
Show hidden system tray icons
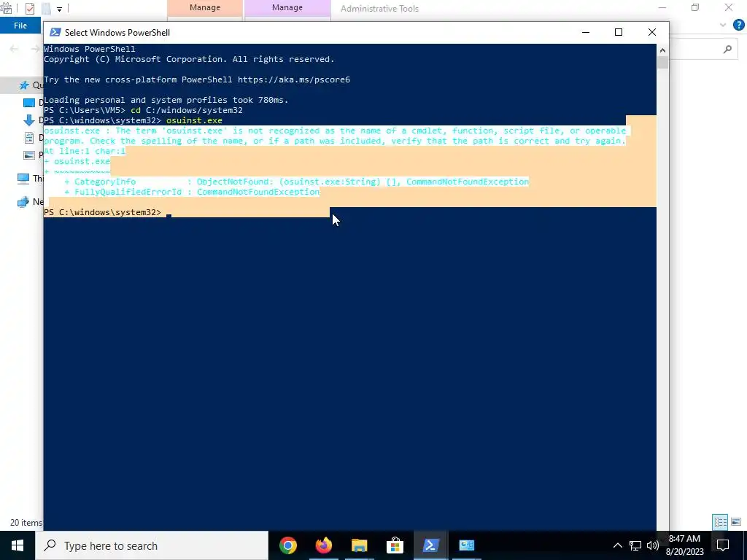coord(617,545)
